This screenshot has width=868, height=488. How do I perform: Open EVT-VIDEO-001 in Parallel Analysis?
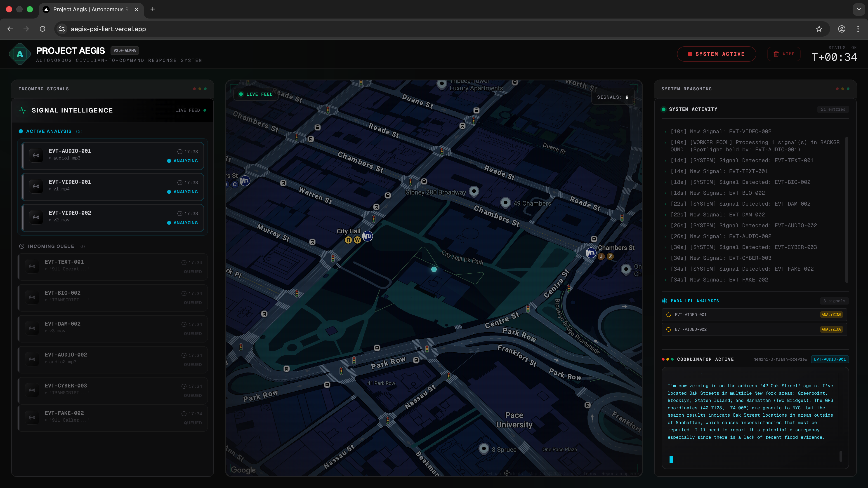[x=754, y=314]
